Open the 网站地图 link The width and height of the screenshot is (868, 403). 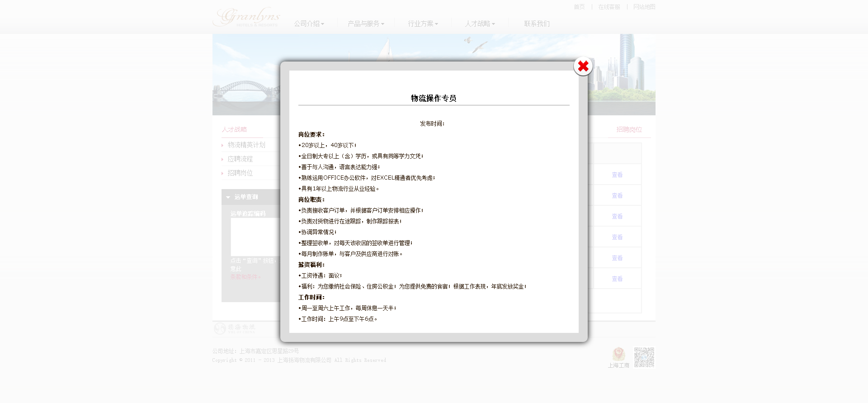(x=644, y=7)
